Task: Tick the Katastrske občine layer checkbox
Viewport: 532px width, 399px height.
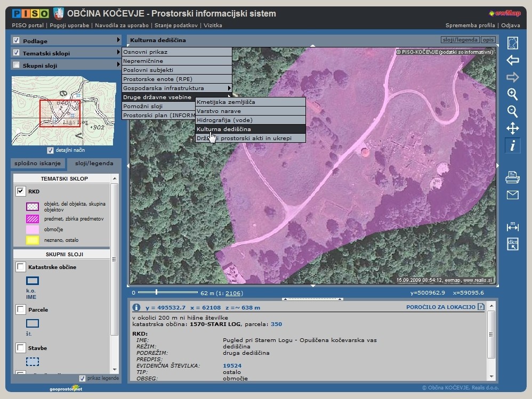Action: coord(21,267)
